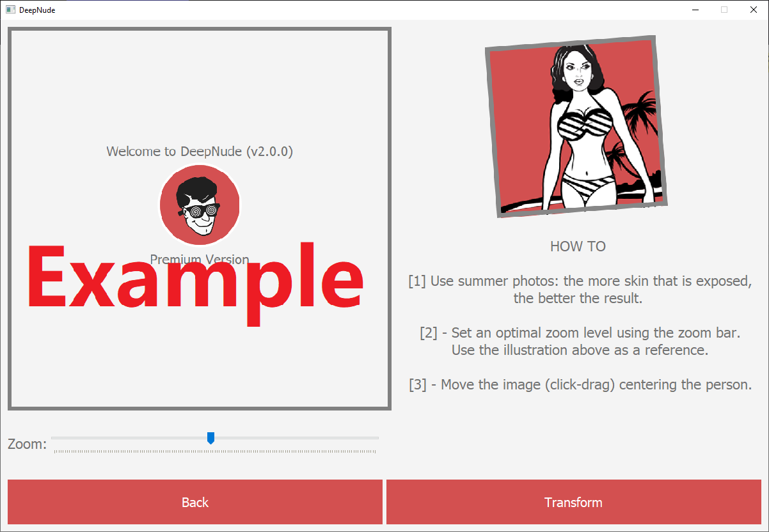This screenshot has height=532, width=769.
Task: Click the disabled maximize window button
Action: click(x=724, y=10)
